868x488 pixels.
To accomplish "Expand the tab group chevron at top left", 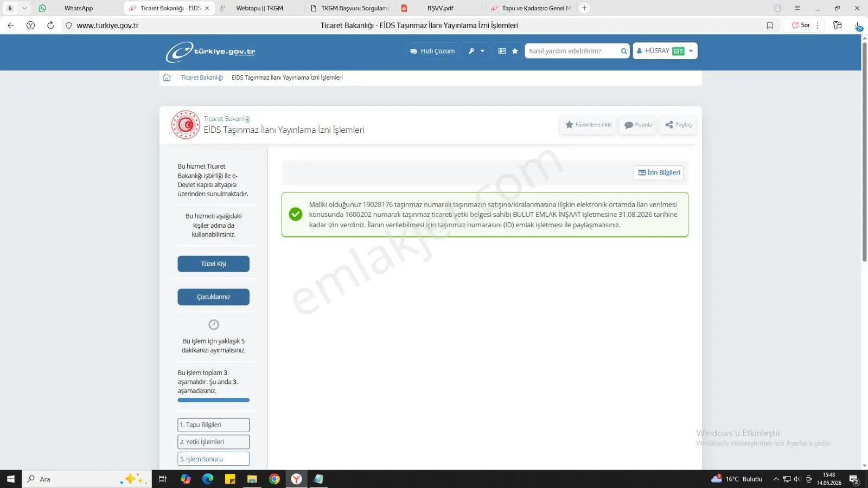I will 24,8.
